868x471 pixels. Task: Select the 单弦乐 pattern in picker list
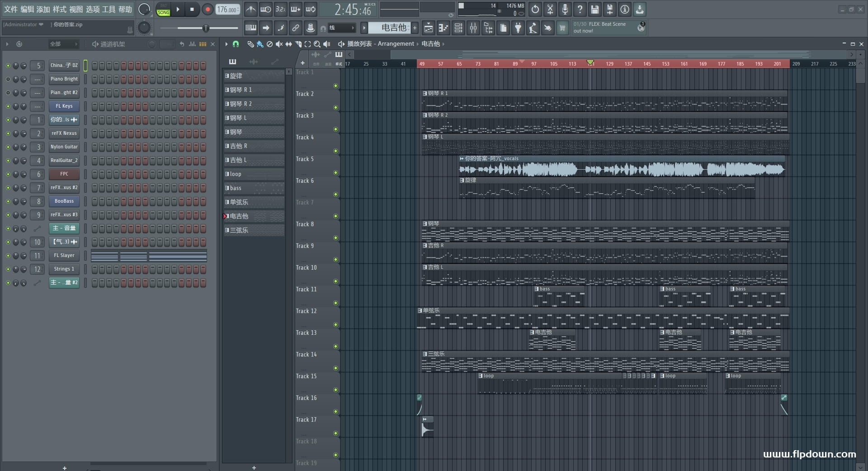tap(253, 202)
